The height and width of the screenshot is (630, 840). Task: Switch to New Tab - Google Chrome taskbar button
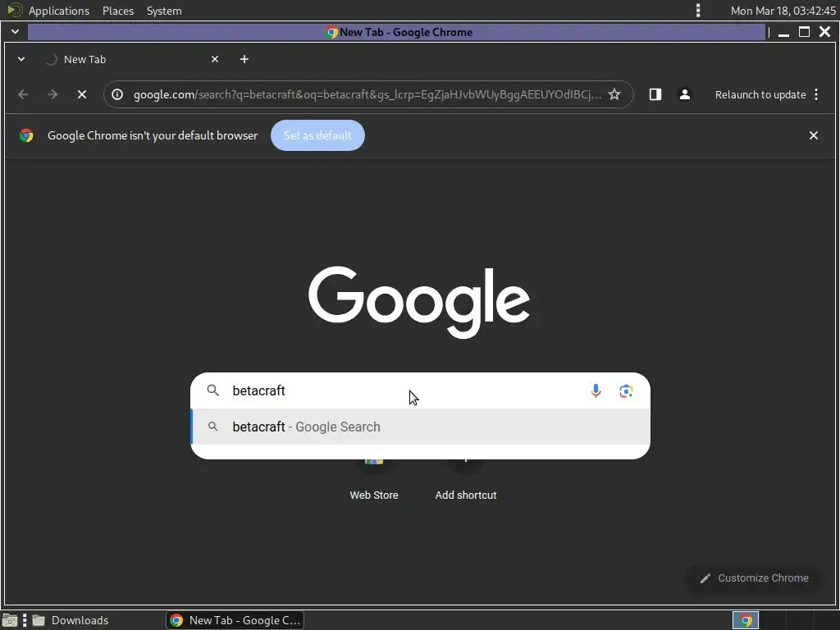(235, 620)
